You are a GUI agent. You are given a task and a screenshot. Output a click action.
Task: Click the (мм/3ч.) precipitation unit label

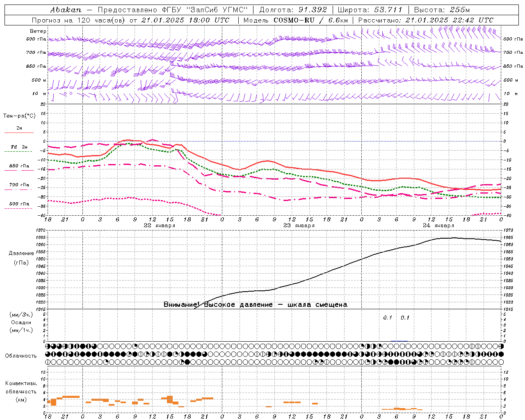point(21,315)
